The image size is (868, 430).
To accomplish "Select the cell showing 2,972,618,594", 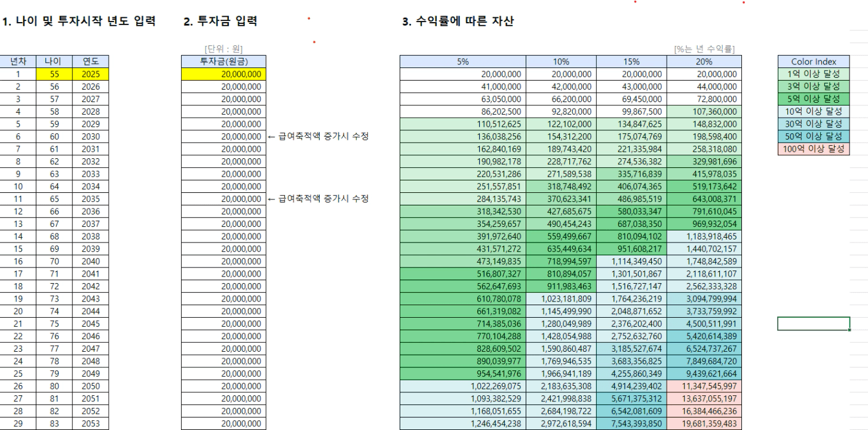I will [x=562, y=423].
